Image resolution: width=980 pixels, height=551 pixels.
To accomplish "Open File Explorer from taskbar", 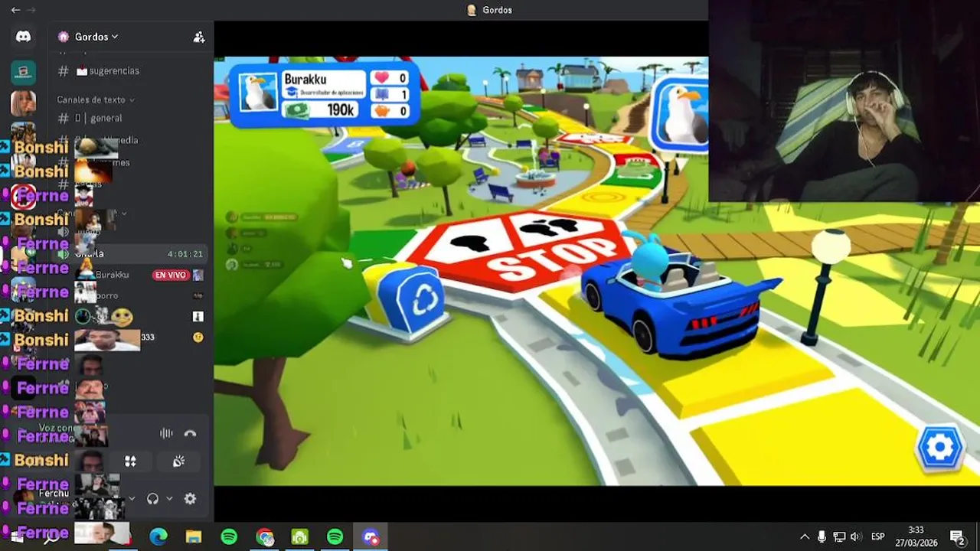I will click(194, 537).
